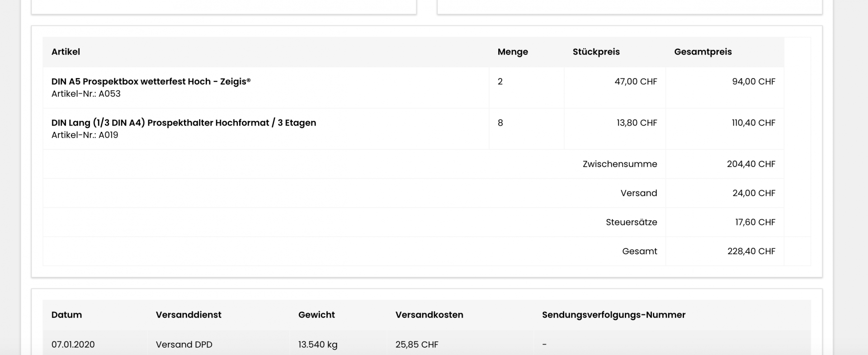The width and height of the screenshot is (868, 355).
Task: Click the 47,00 CHF unit price
Action: [x=636, y=82]
